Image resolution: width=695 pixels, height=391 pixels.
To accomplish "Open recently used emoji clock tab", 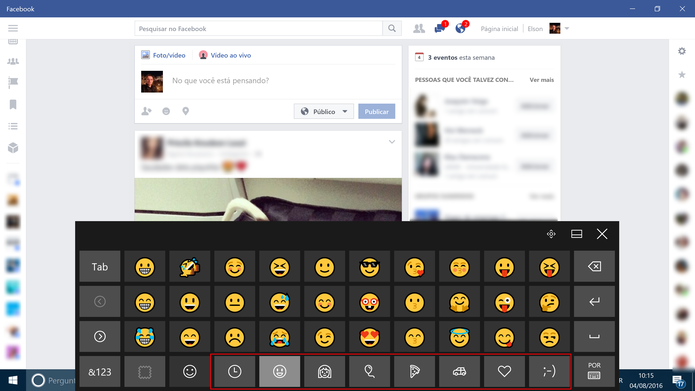I will pos(234,371).
